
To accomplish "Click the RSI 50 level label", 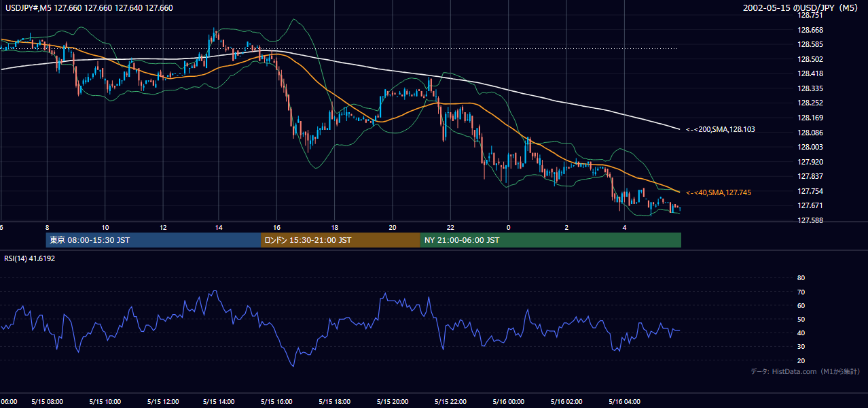I will pyautogui.click(x=801, y=319).
